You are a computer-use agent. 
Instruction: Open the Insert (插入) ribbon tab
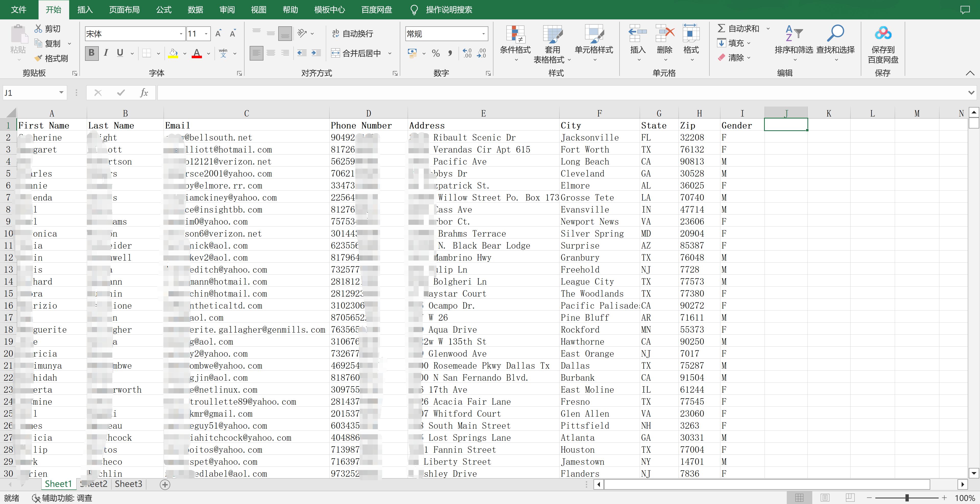(85, 9)
